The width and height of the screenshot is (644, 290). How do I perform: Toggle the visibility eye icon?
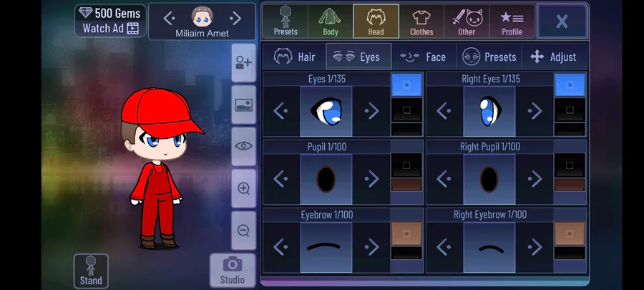point(243,146)
